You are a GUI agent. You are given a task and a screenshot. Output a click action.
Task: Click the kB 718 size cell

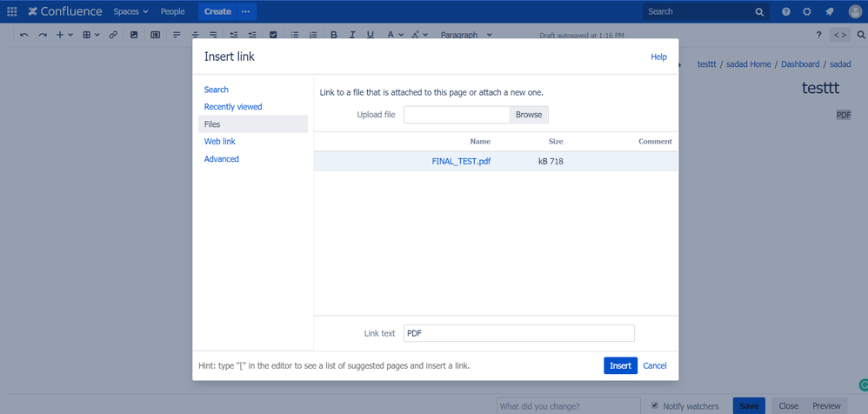coord(551,162)
